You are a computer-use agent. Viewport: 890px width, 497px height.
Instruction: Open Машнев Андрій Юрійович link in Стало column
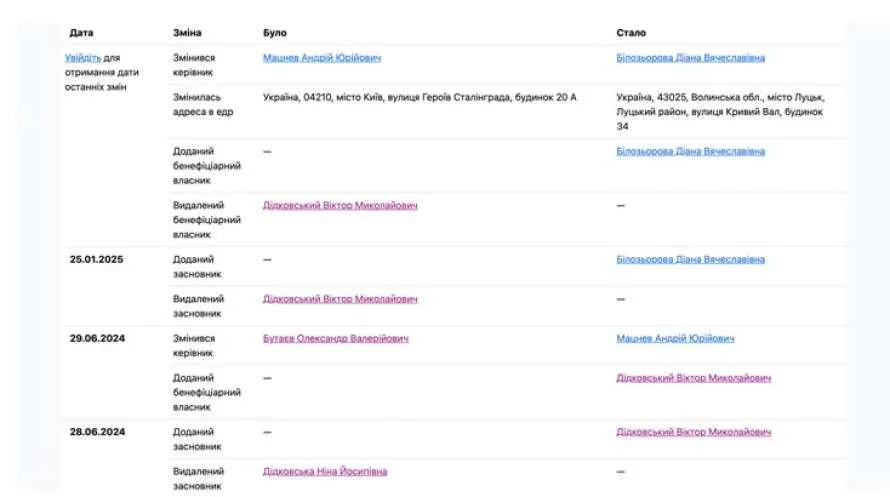click(675, 339)
